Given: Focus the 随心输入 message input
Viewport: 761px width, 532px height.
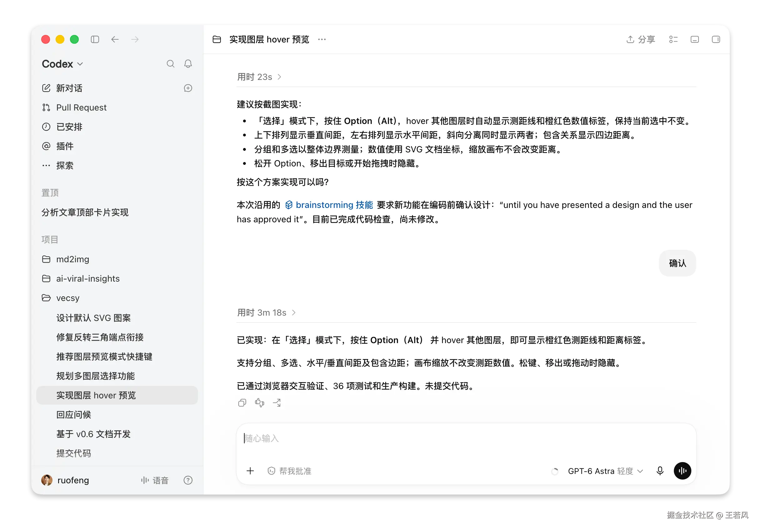Looking at the screenshot, I should click(x=466, y=439).
